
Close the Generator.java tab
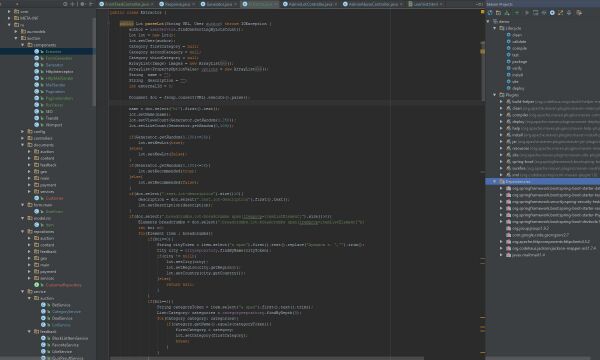(x=235, y=4)
